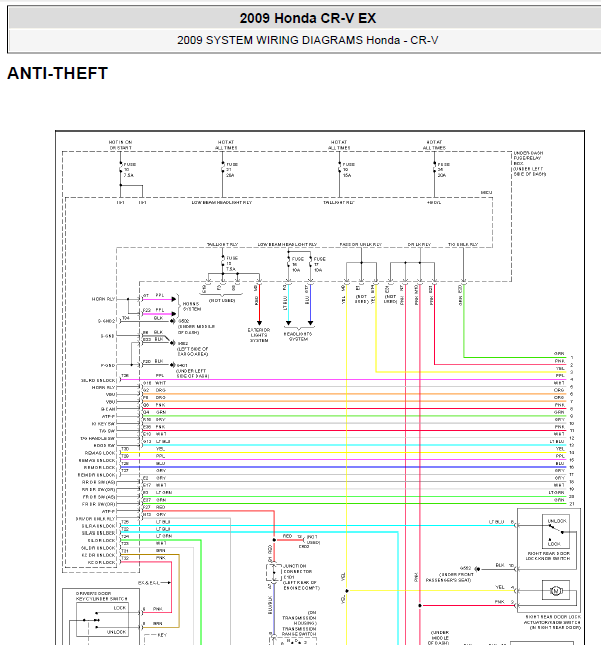Viewport: 601px width, 645px height.
Task: Click the 'HORNS SYSTEM' label
Action: [192, 306]
